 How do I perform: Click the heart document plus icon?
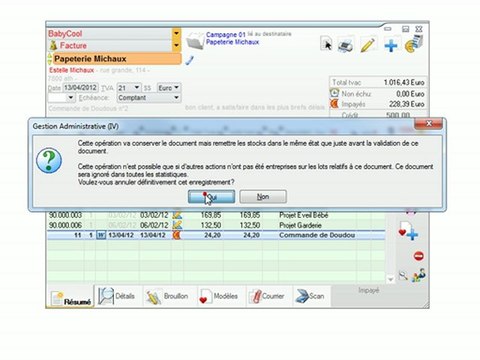click(x=408, y=231)
